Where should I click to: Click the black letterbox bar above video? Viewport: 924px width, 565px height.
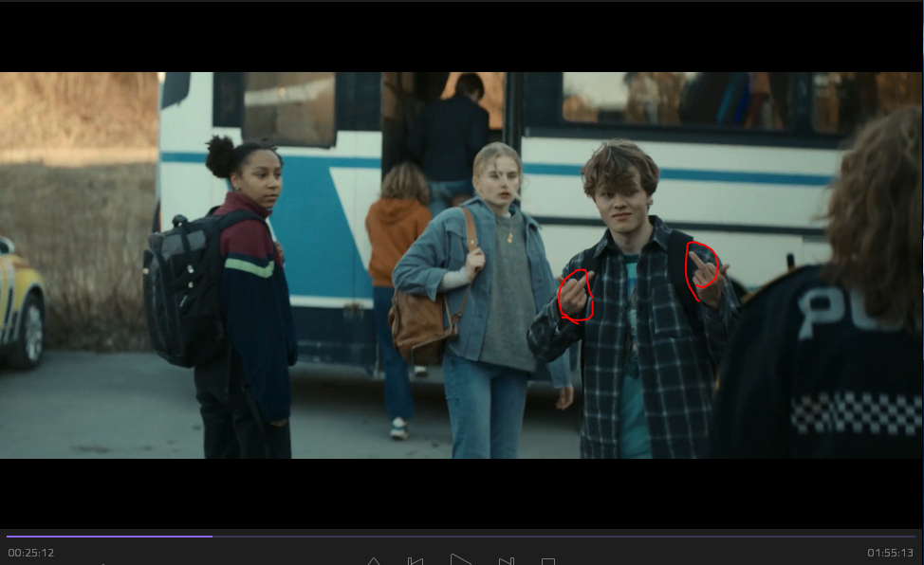tap(462, 36)
